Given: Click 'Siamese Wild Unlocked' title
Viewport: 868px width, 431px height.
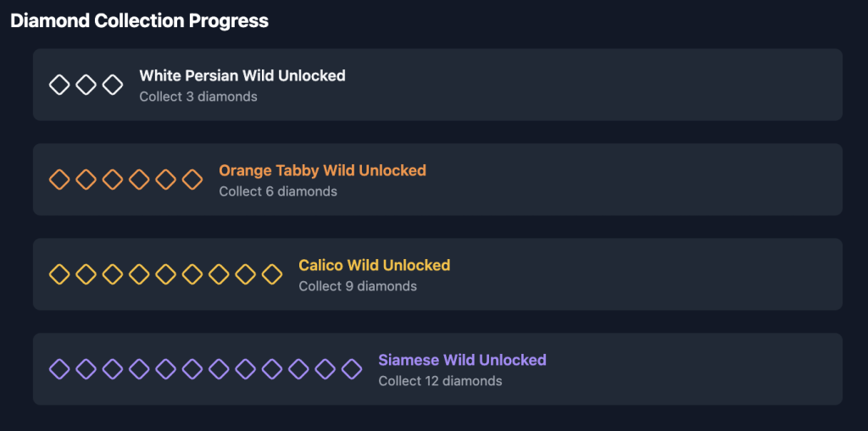Looking at the screenshot, I should (462, 360).
